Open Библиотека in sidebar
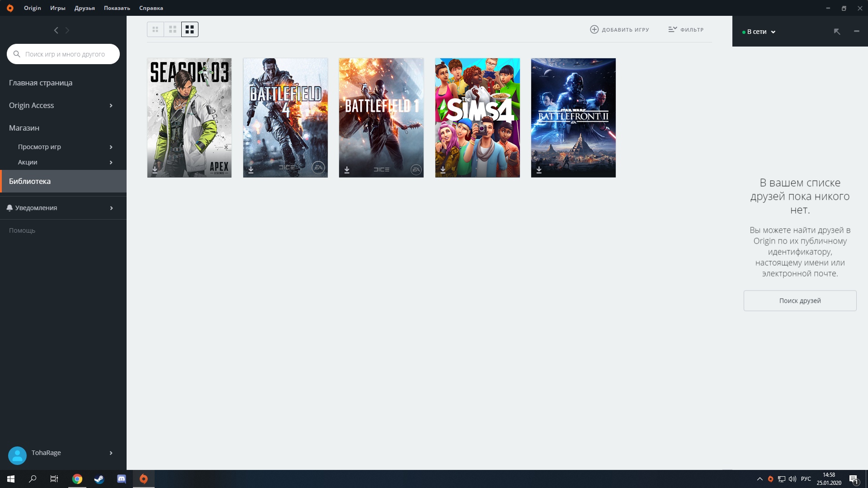The image size is (868, 488). [63, 181]
